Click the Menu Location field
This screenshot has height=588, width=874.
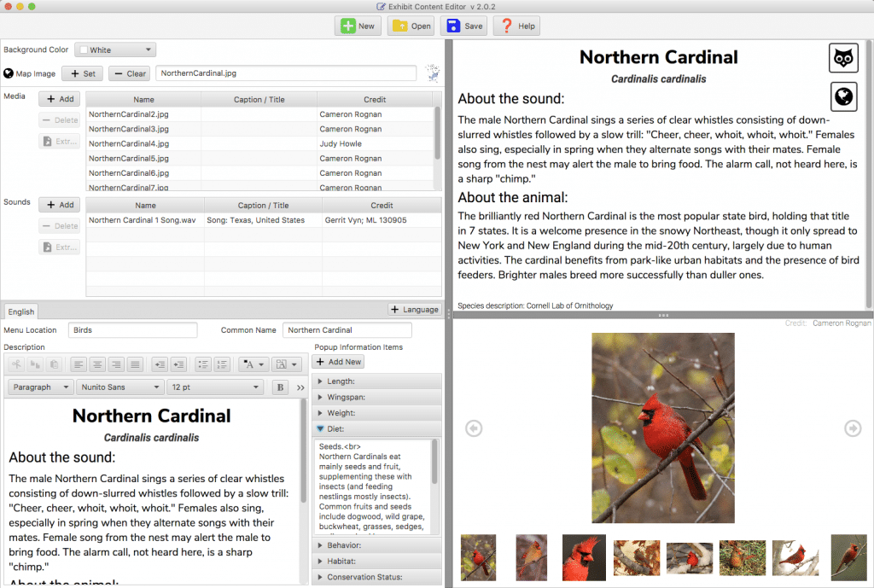(x=132, y=330)
